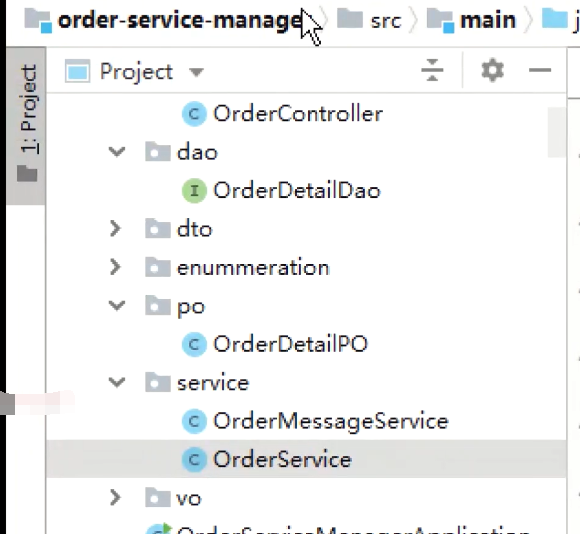Image resolution: width=580 pixels, height=534 pixels.
Task: Click the service folder icon
Action: pyautogui.click(x=158, y=382)
